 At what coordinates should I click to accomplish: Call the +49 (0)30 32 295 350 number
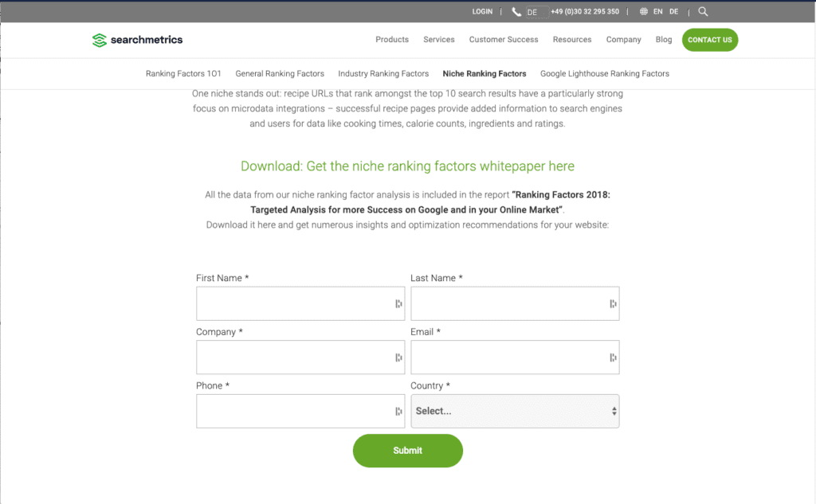[x=585, y=11]
